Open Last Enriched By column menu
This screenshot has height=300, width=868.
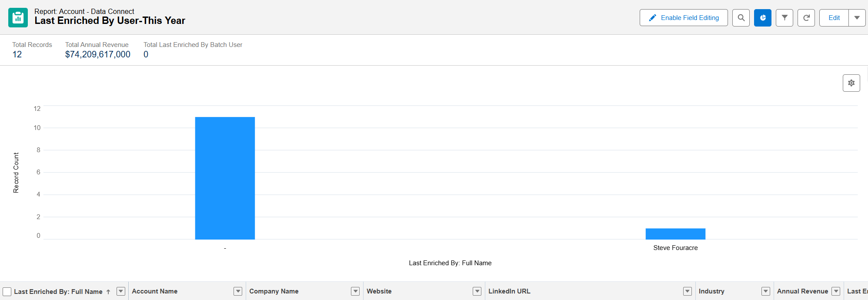click(121, 291)
